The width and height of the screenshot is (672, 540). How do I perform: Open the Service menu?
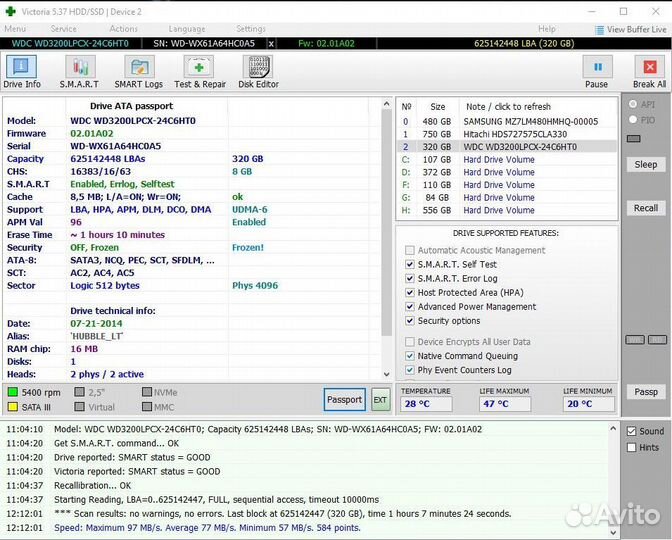pos(63,29)
